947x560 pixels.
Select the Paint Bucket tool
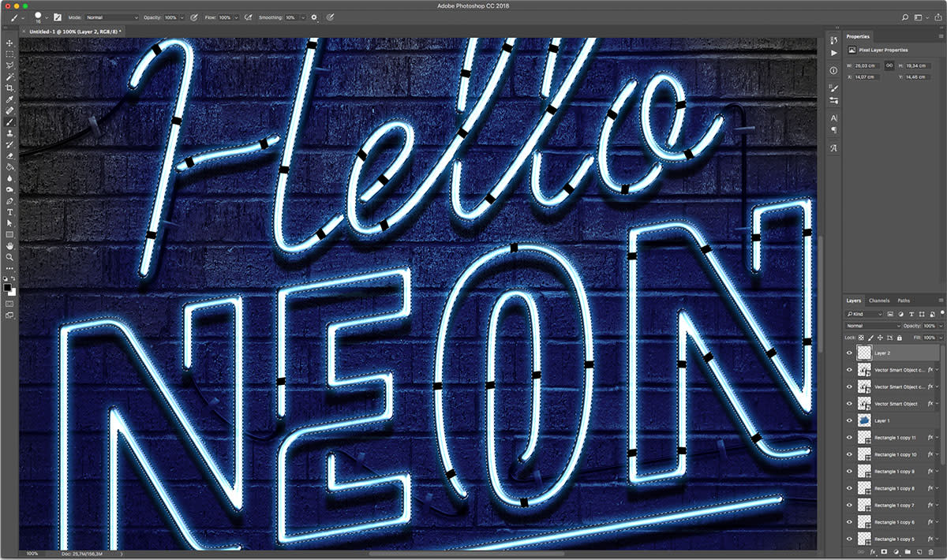pos(9,167)
